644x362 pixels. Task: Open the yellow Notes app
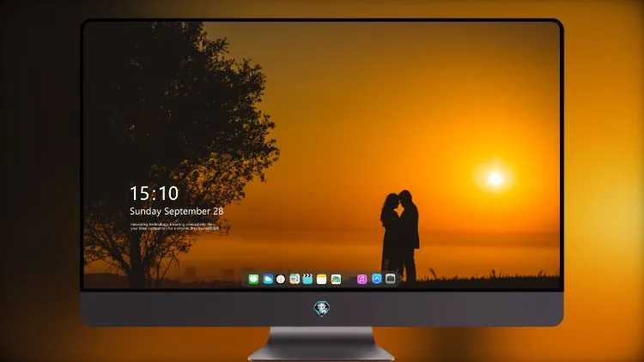322,279
